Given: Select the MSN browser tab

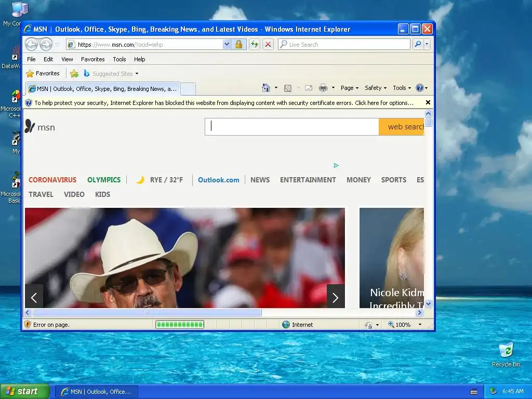Looking at the screenshot, I should click(x=103, y=89).
